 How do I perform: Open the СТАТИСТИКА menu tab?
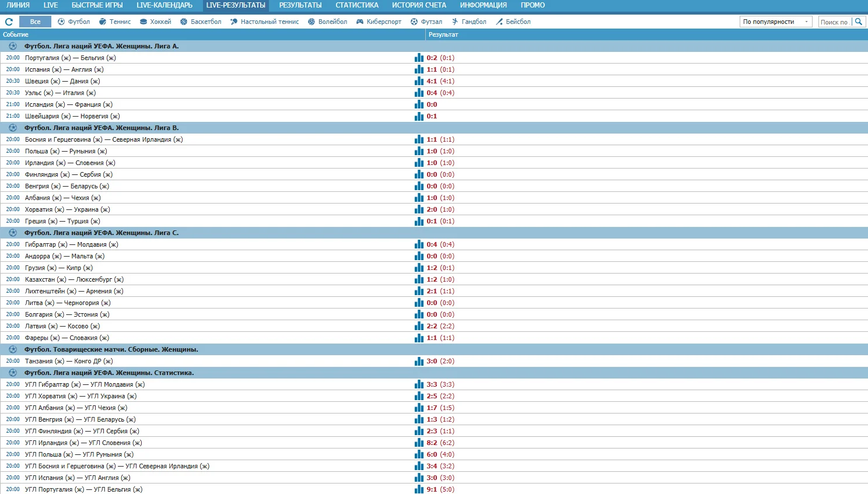tap(356, 5)
